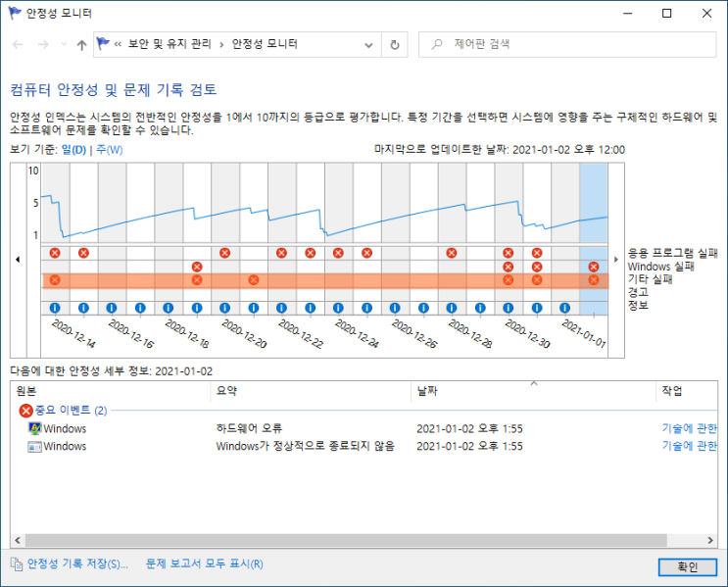This screenshot has width=728, height=587.
Task: Go forward with the right arrow navigation button
Action: tap(43, 44)
